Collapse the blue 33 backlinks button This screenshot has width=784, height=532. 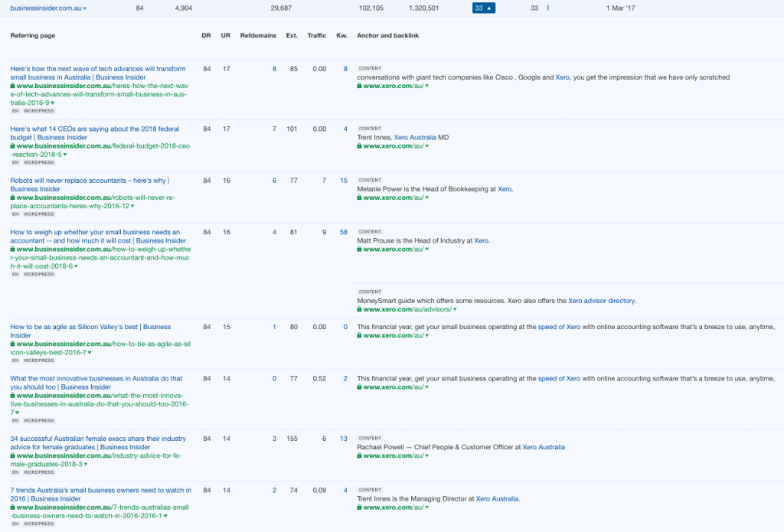484,8
